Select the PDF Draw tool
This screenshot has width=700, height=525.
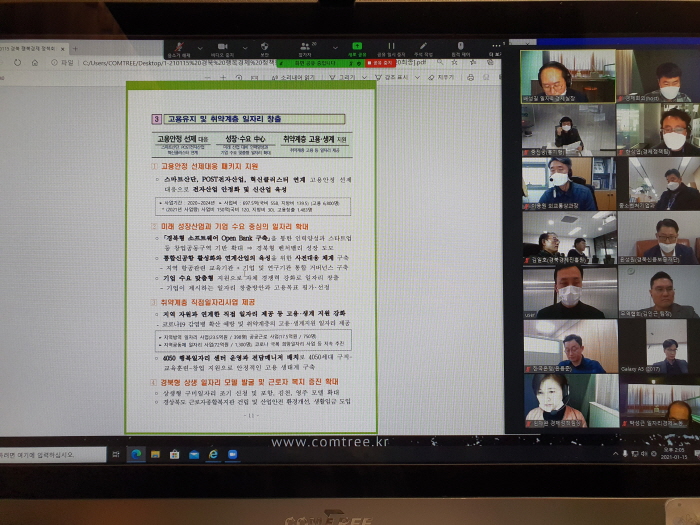click(x=342, y=78)
